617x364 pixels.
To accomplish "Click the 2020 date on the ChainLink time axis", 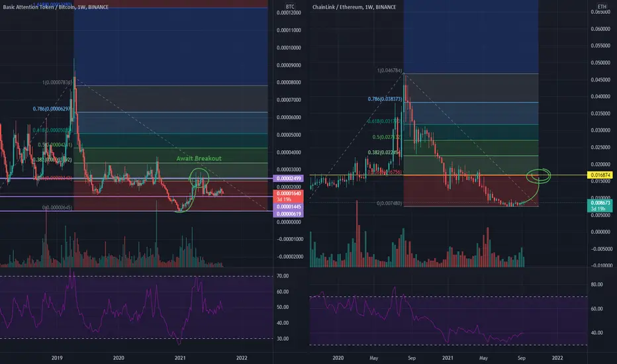I will pos(338,357).
